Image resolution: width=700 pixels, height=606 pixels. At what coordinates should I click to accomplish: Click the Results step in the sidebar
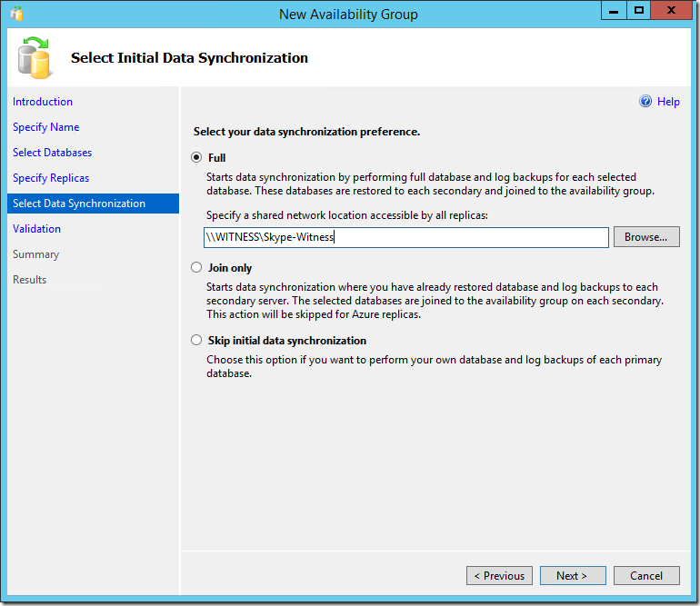[x=29, y=280]
